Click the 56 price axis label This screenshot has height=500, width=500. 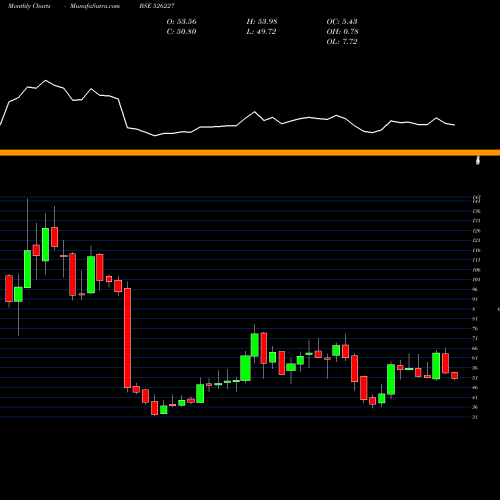pos(475,368)
